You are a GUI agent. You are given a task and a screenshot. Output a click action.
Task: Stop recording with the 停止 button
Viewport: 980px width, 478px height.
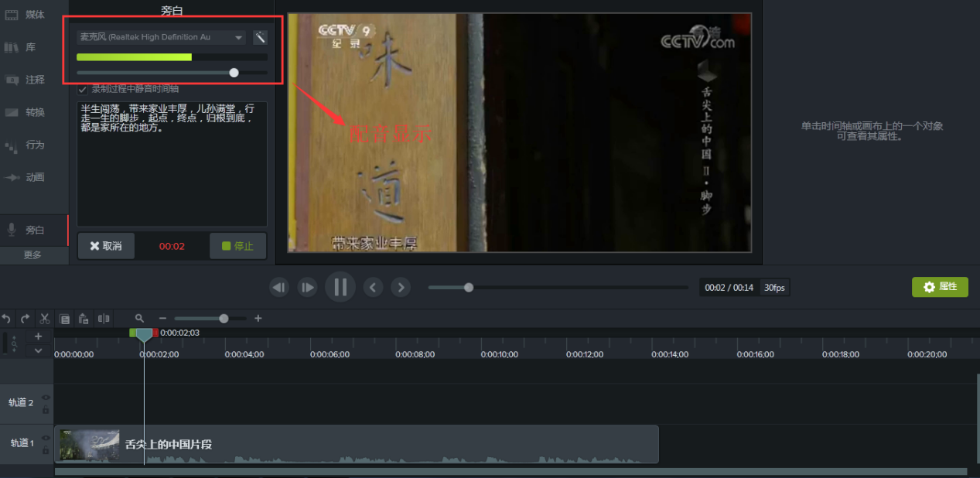237,246
